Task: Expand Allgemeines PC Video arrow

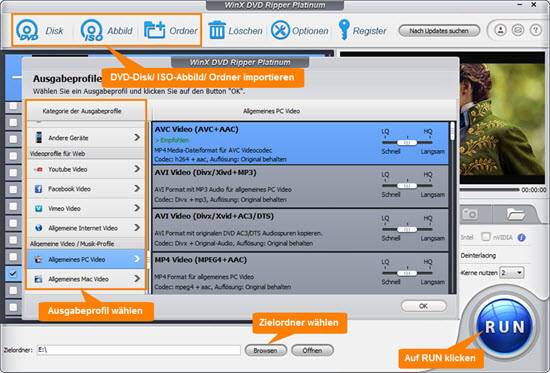Action: [137, 259]
